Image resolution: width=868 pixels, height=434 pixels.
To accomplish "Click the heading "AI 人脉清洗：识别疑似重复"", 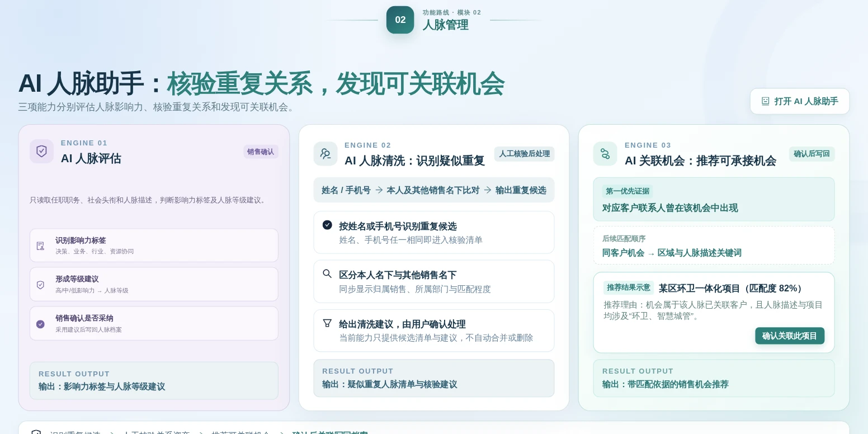I will click(x=414, y=161).
